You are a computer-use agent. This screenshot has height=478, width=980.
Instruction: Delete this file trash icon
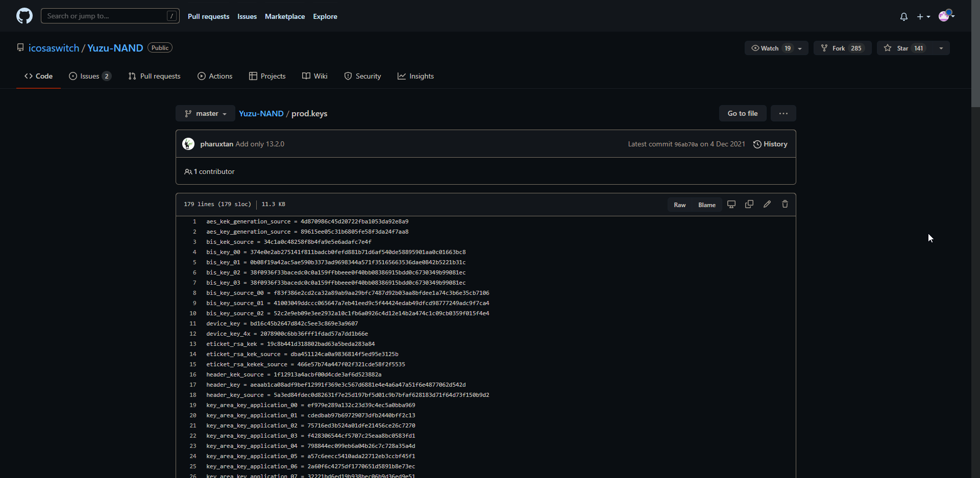pos(785,205)
